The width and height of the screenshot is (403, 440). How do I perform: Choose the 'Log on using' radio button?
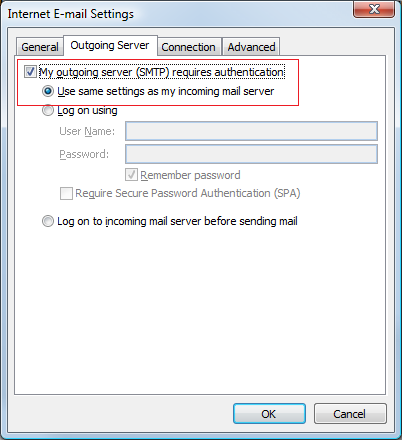[48, 110]
